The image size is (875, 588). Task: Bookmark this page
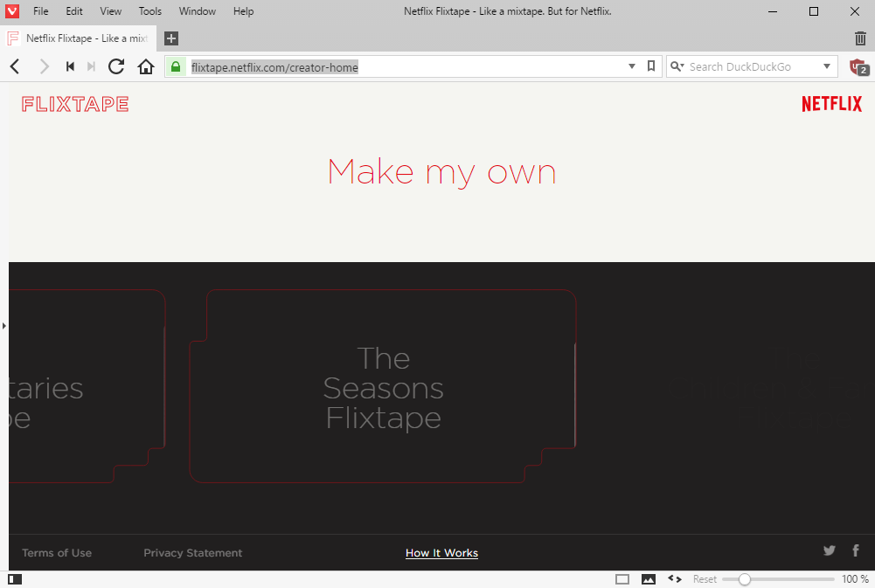(650, 66)
